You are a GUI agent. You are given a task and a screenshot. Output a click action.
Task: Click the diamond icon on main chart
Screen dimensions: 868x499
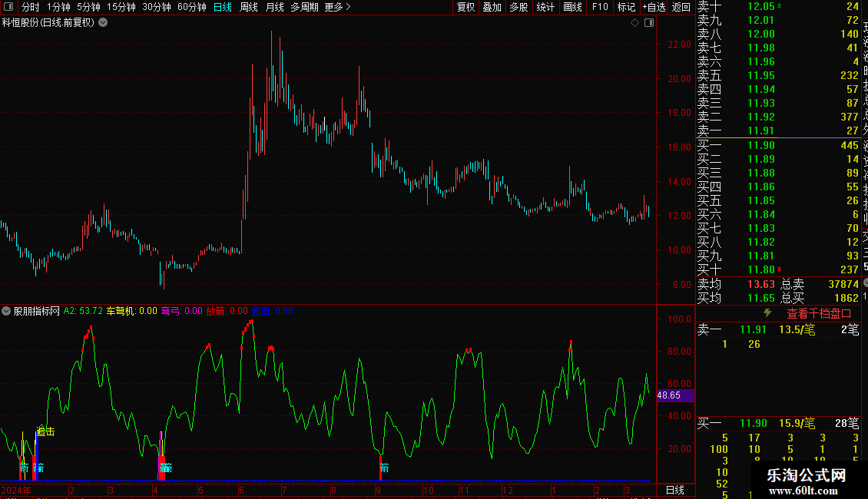click(635, 23)
